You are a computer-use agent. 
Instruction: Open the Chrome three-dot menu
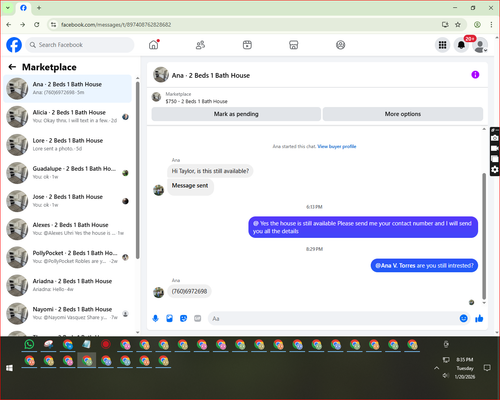(x=491, y=25)
